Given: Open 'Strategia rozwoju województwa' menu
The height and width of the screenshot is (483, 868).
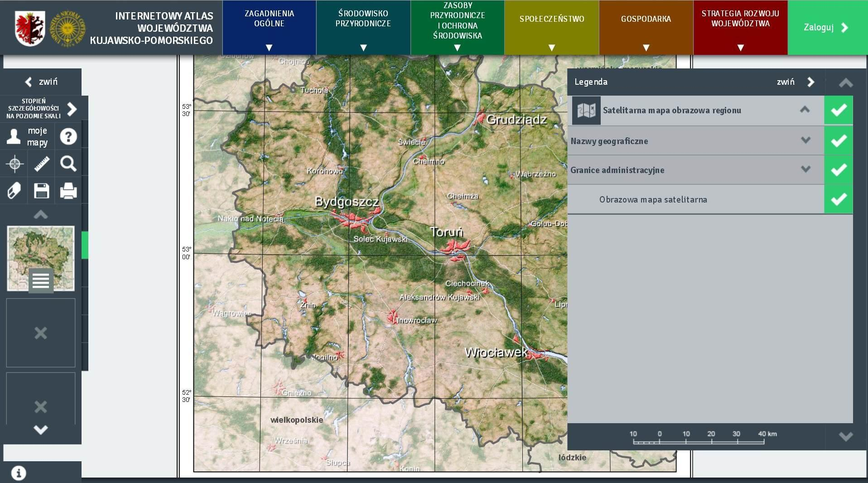Looking at the screenshot, I should 740,28.
